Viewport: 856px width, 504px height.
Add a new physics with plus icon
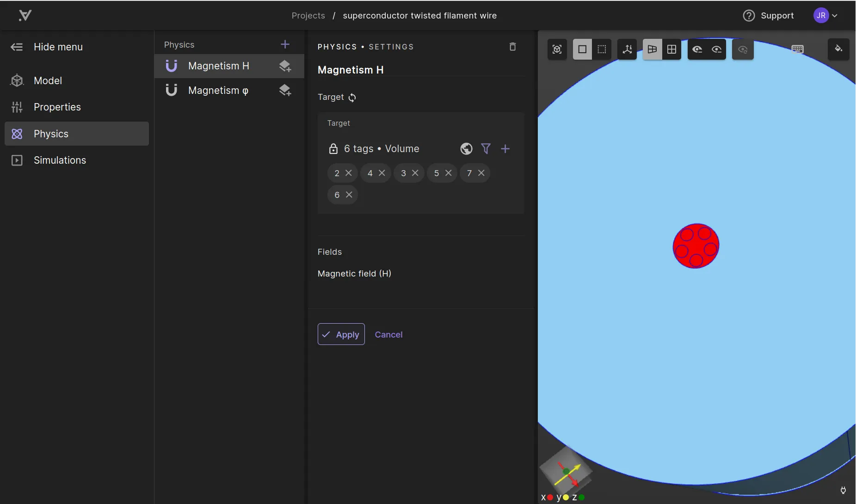[285, 44]
